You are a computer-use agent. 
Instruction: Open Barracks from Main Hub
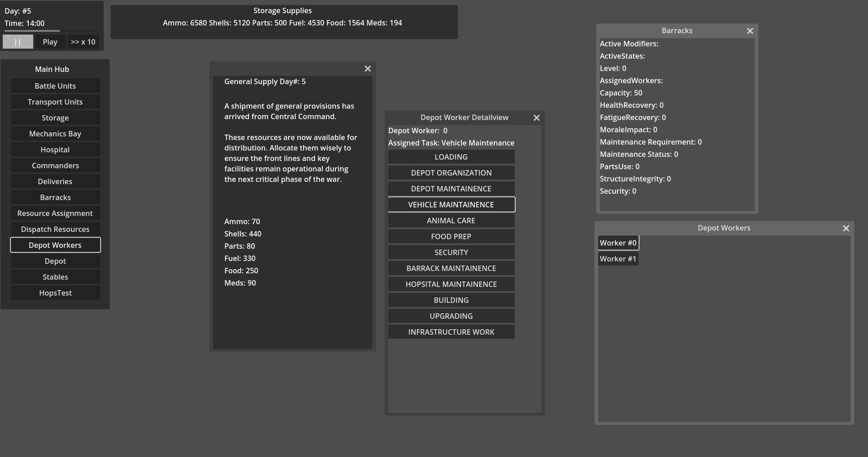point(55,197)
